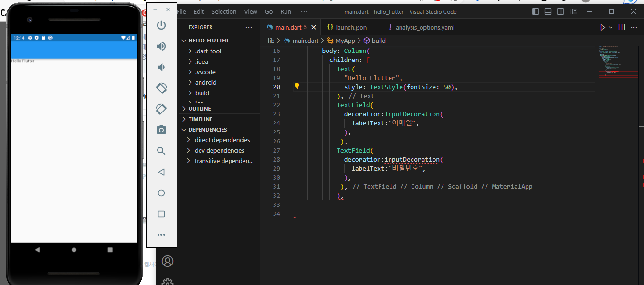The image size is (644, 285).
Task: Toggle the bottom panel visibility
Action: pyautogui.click(x=548, y=11)
